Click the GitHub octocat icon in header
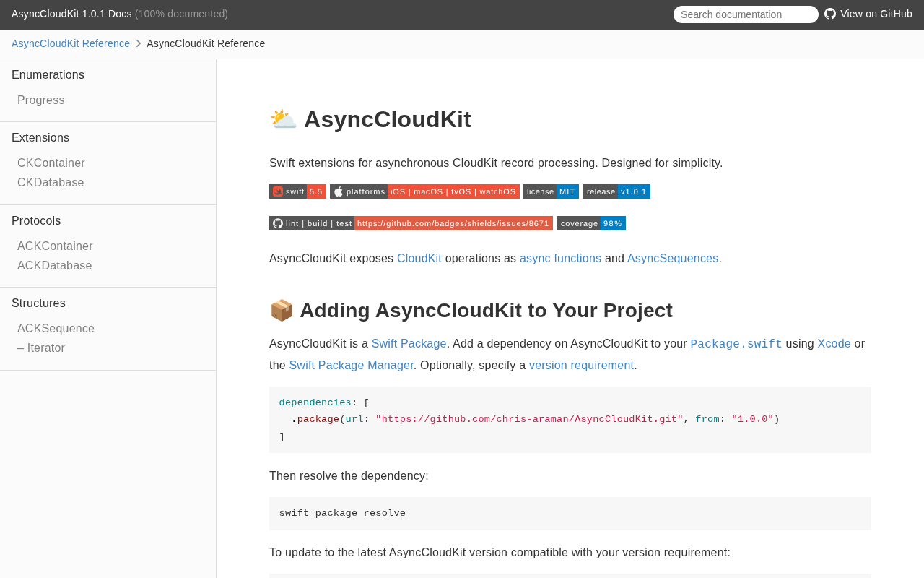This screenshot has height=578, width=924. [830, 14]
